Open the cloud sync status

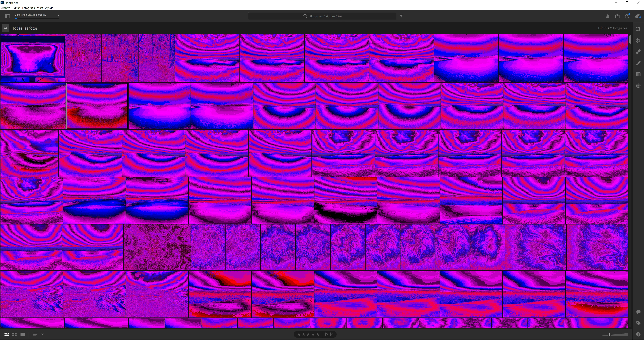coord(638,16)
